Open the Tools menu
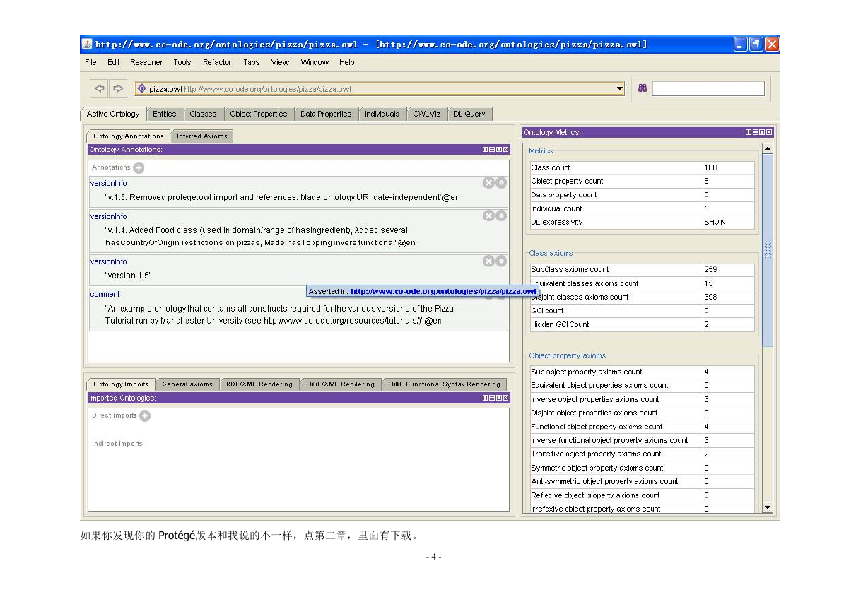This screenshot has width=868, height=614. [x=182, y=62]
